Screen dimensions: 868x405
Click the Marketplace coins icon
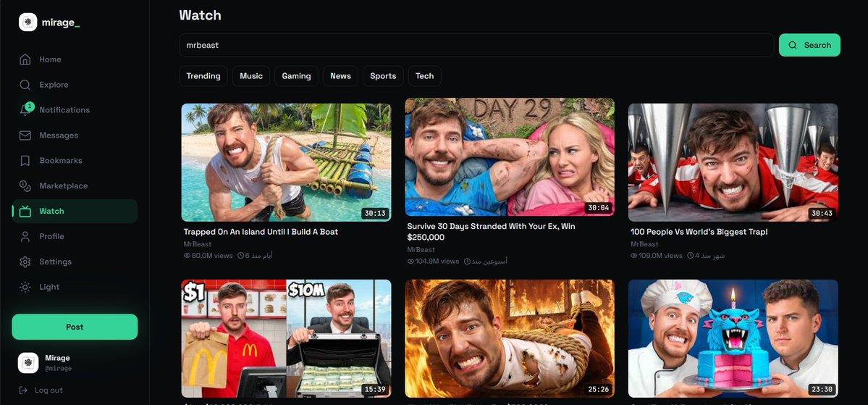tap(25, 185)
